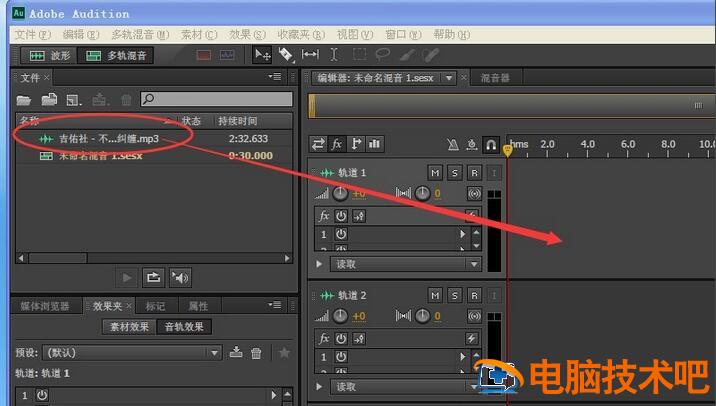Switch to 属性 tab
Screen dimensions: 716x406
click(198, 306)
